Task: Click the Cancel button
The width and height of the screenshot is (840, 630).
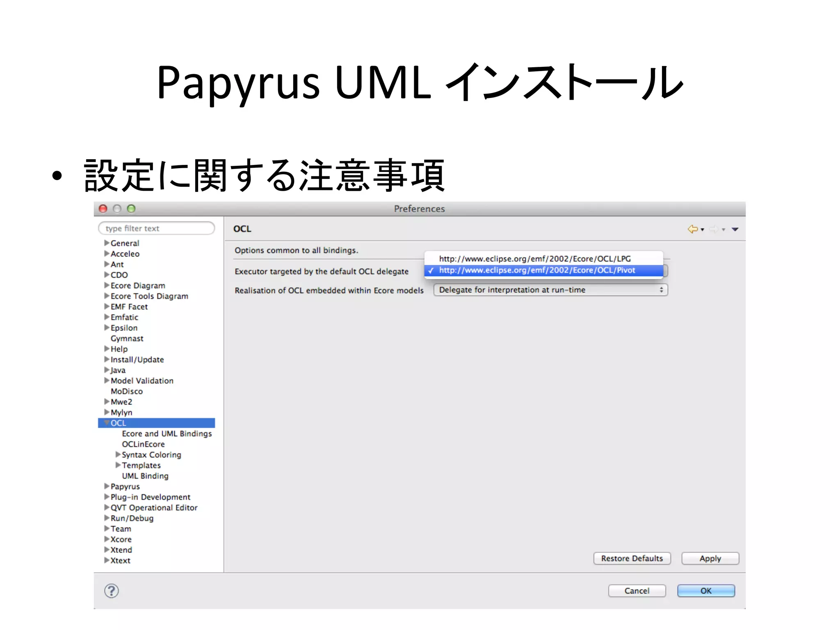Action: tap(637, 591)
